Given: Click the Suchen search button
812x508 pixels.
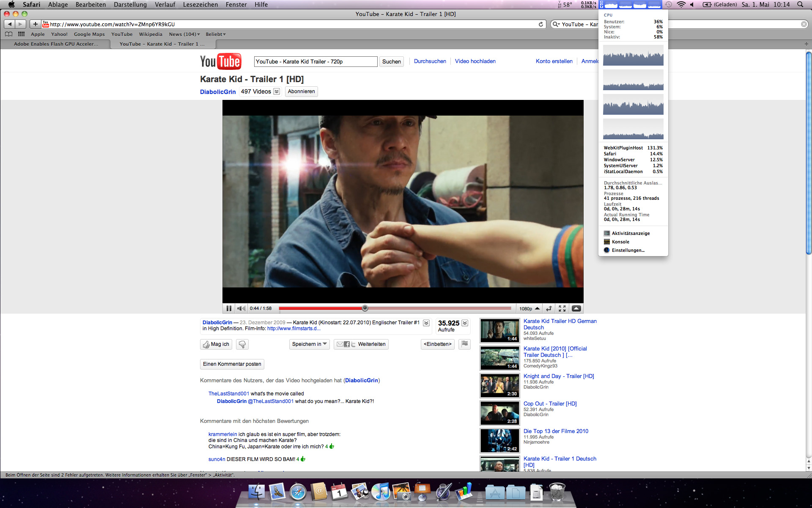Looking at the screenshot, I should 392,62.
